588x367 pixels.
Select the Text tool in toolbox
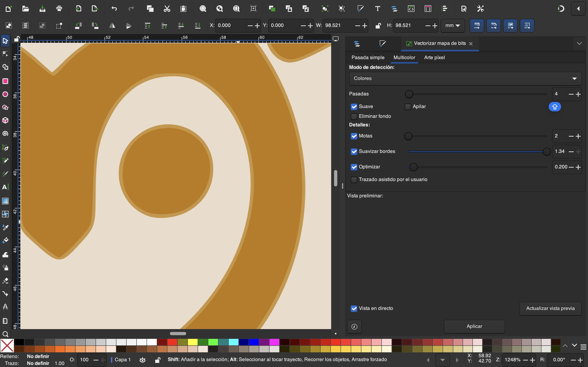[x=5, y=187]
